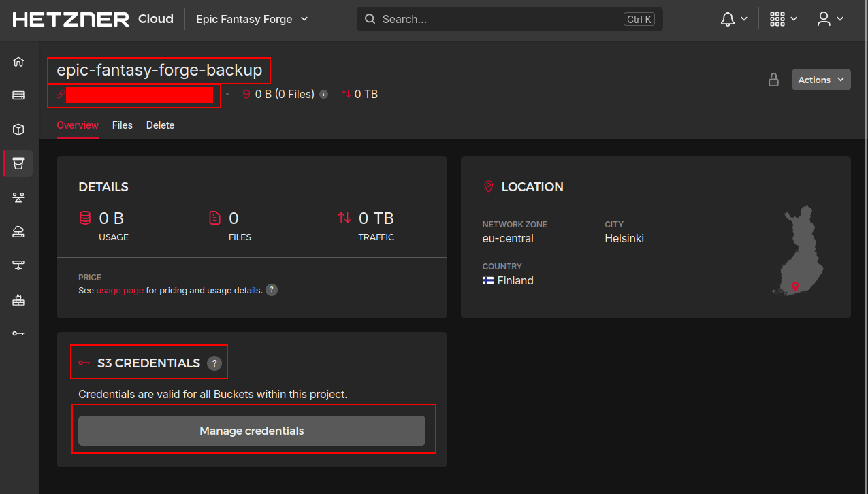Image resolution: width=868 pixels, height=494 pixels.
Task: Open the user account dropdown
Action: (831, 19)
